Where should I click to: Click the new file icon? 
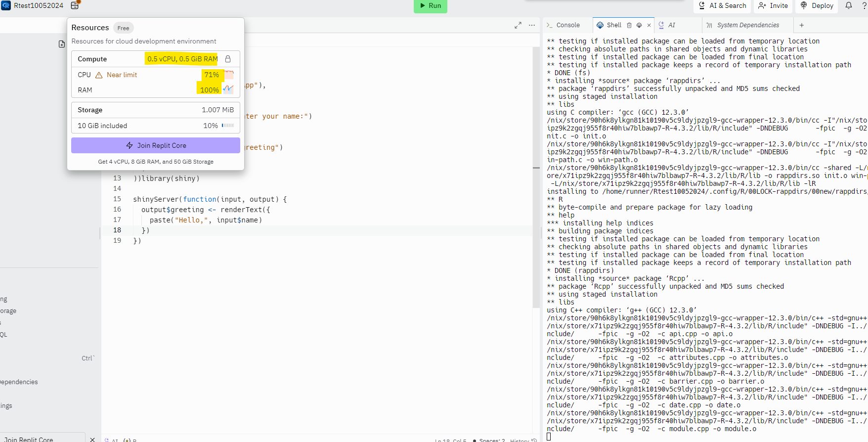(62, 44)
